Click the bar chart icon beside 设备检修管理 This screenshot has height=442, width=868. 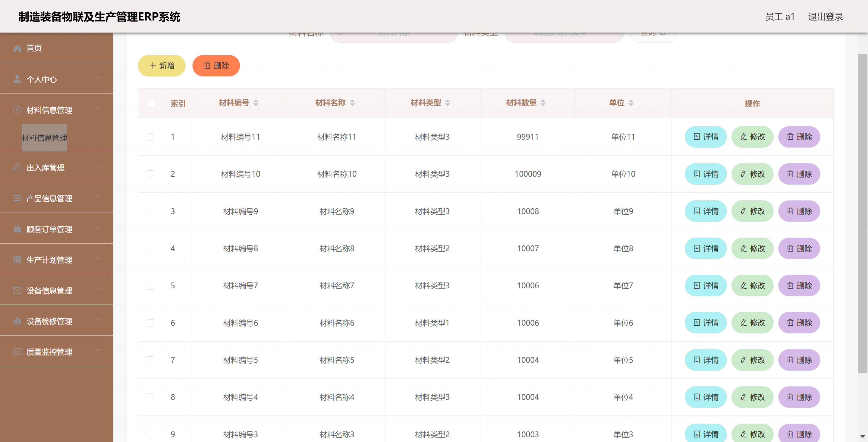[x=17, y=321]
